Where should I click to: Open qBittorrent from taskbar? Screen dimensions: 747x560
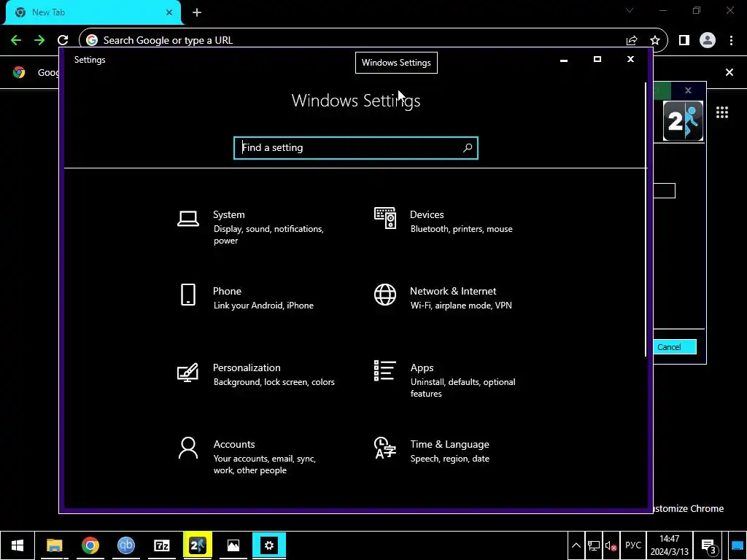125,545
